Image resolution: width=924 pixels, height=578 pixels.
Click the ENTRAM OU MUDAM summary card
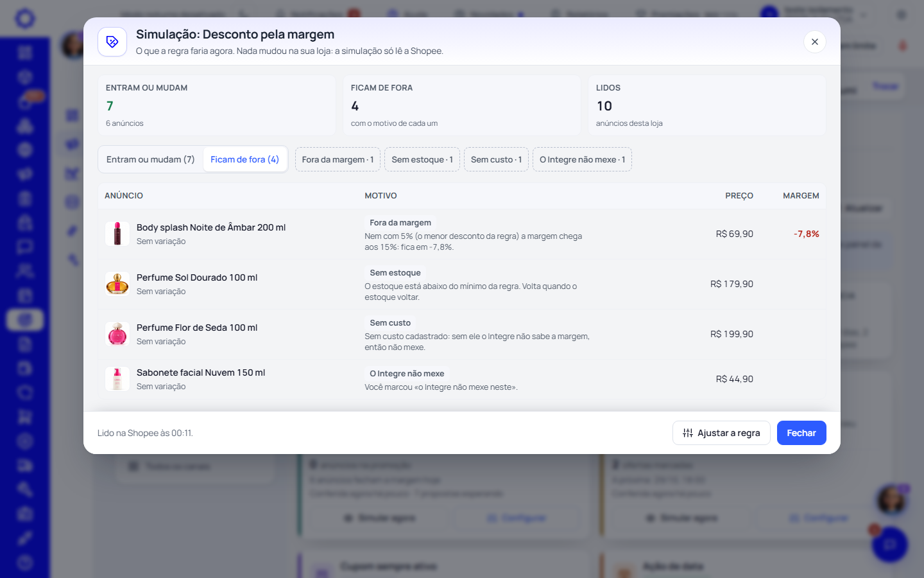[217, 105]
